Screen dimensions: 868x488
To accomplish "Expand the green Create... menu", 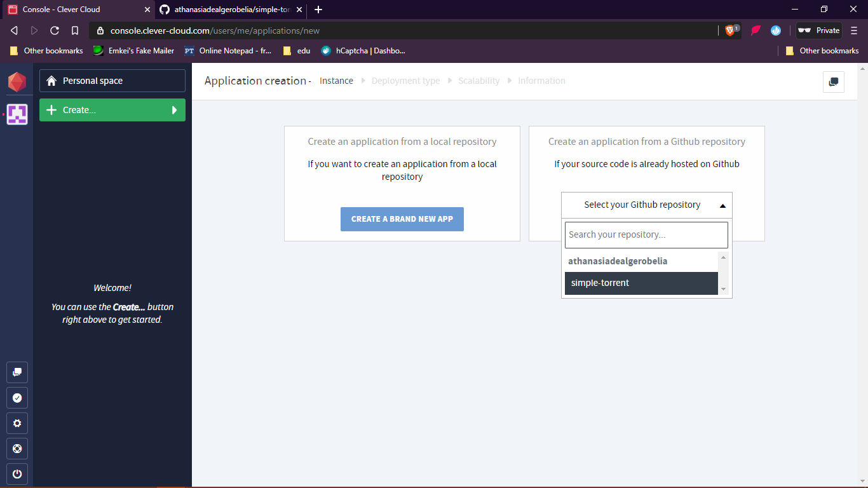I will (x=112, y=110).
